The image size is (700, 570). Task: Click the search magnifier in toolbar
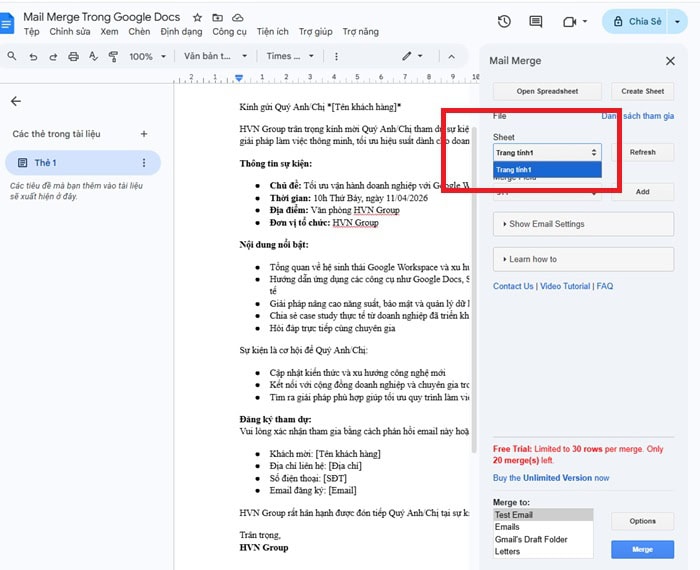(12, 56)
